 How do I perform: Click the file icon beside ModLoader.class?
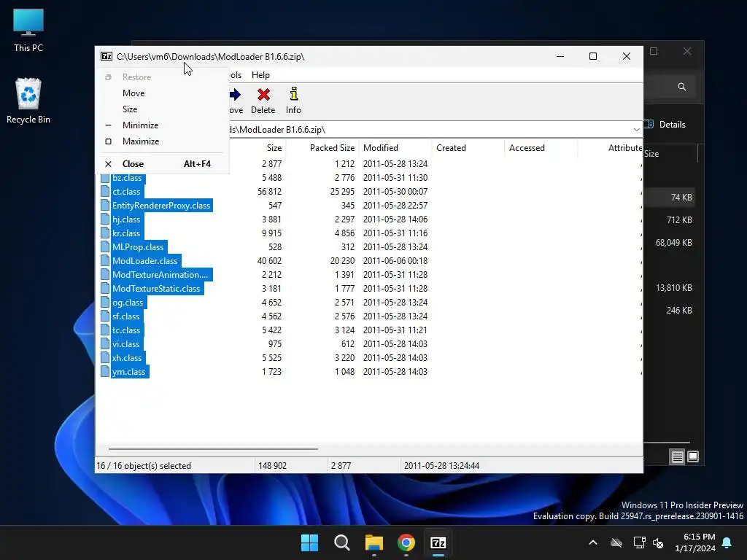tap(105, 260)
